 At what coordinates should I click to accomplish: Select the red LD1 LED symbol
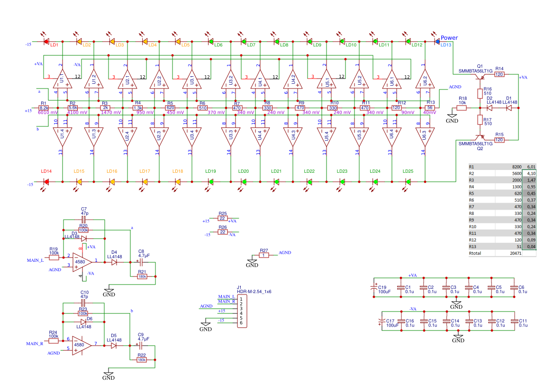[46, 42]
